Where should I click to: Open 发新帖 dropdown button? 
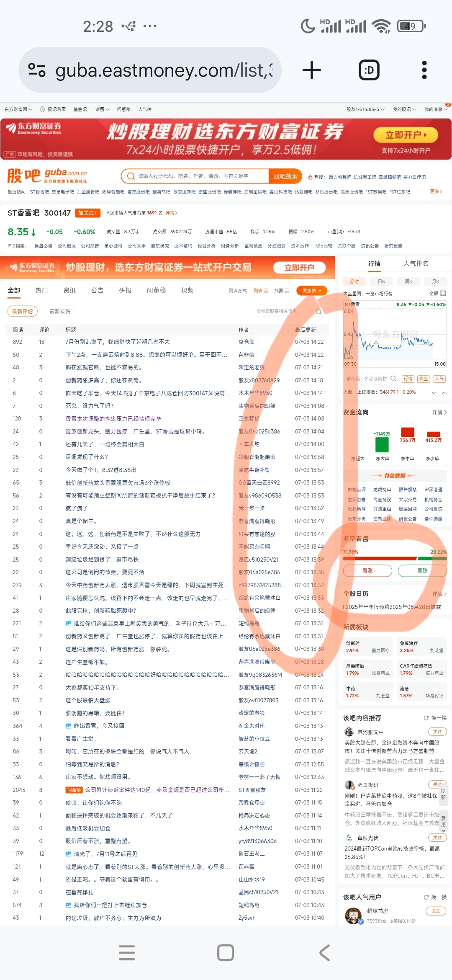(312, 291)
